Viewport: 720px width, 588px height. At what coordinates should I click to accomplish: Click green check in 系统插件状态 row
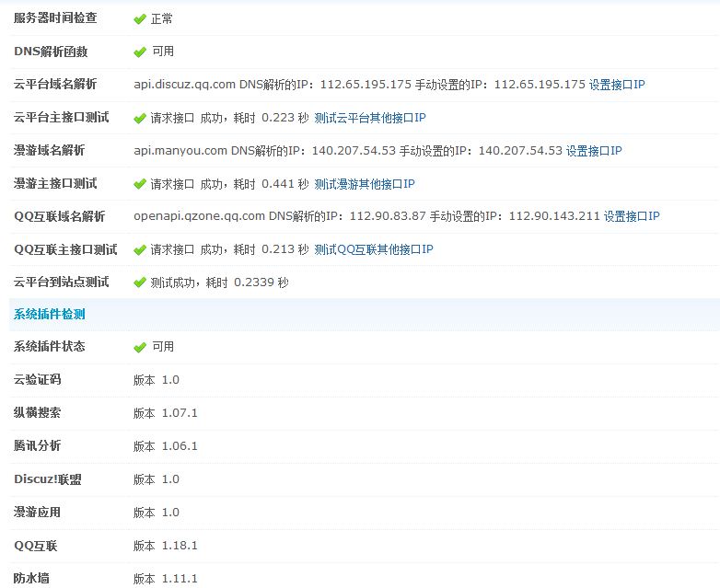tap(140, 347)
